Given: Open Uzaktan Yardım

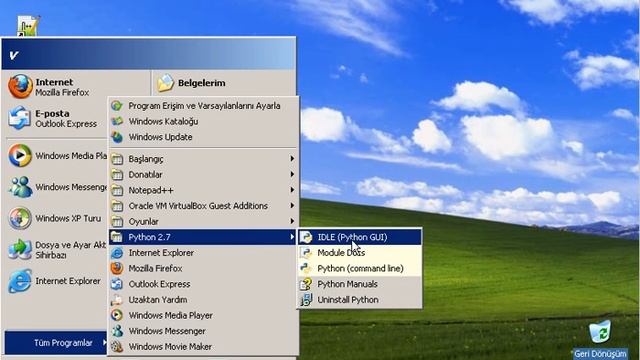Looking at the screenshot, I should coord(203,300).
